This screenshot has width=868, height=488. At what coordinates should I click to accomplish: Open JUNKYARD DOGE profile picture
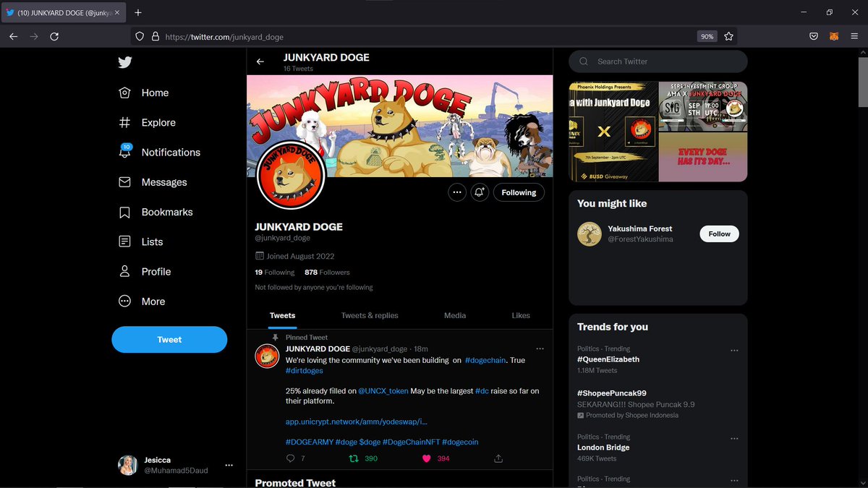click(x=290, y=176)
